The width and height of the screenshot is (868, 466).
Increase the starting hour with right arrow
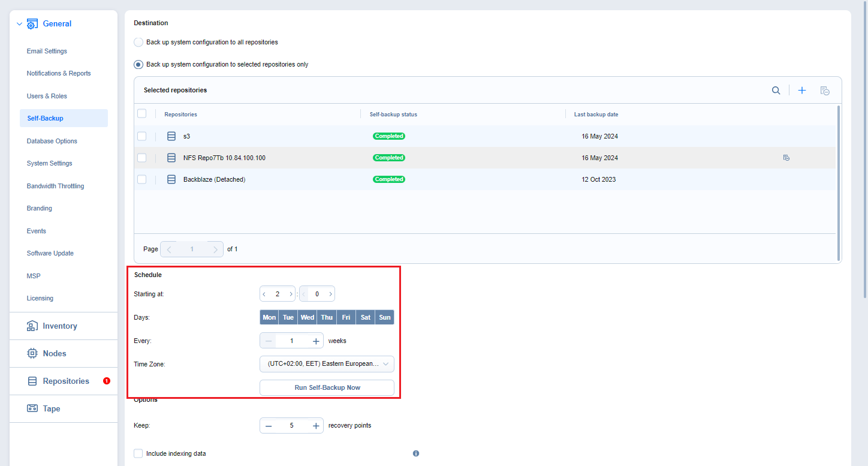coord(291,294)
